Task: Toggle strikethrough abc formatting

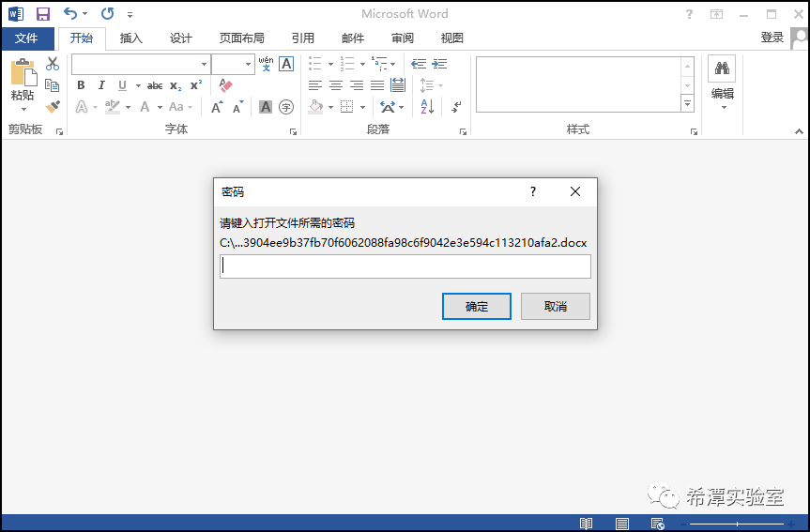Action: (x=155, y=85)
